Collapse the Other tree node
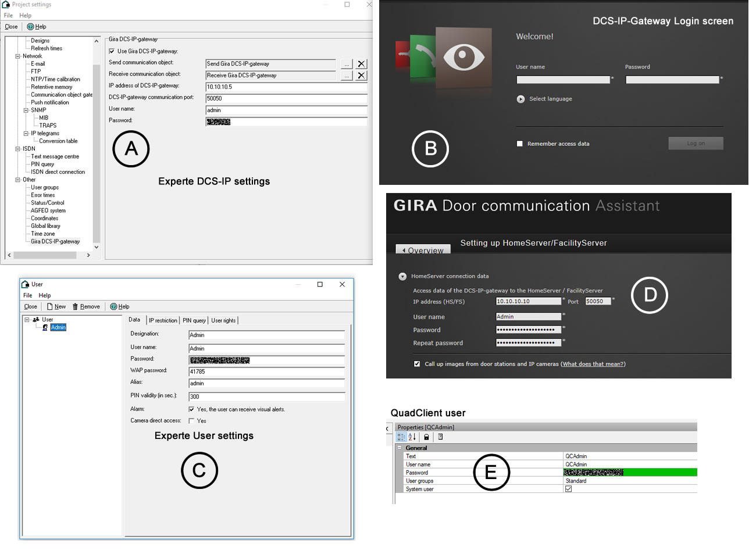The width and height of the screenshot is (756, 550). pyautogui.click(x=17, y=180)
